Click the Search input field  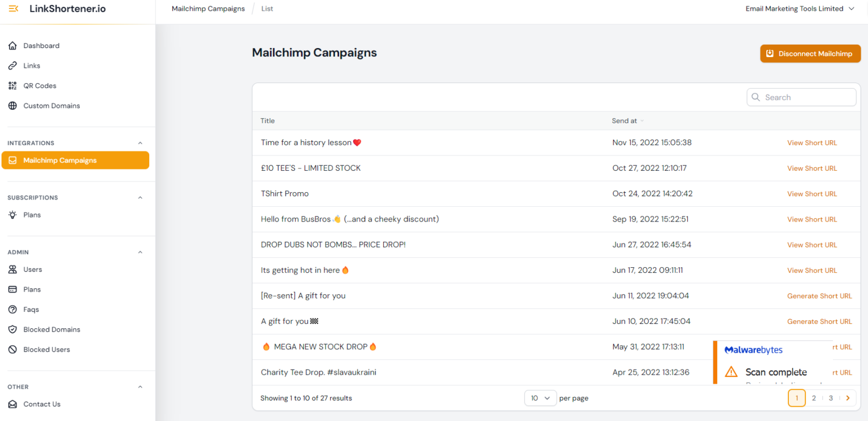point(807,97)
